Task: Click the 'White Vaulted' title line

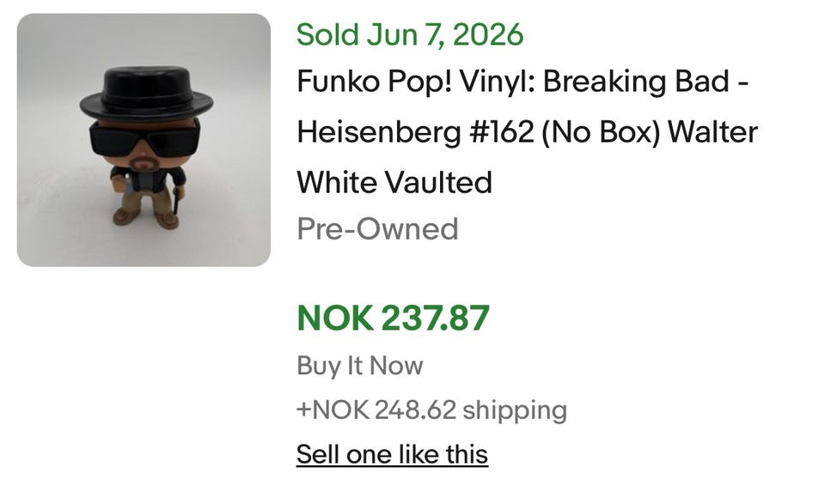Action: (x=394, y=182)
